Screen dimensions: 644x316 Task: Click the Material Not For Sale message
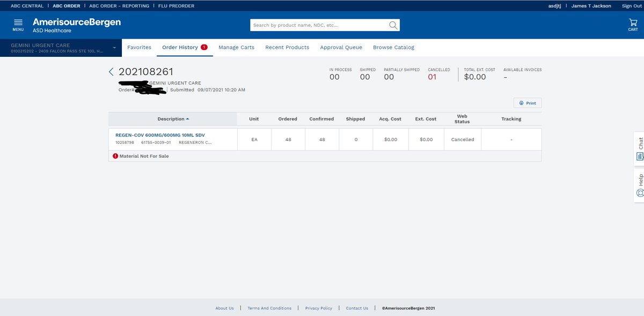pos(144,156)
